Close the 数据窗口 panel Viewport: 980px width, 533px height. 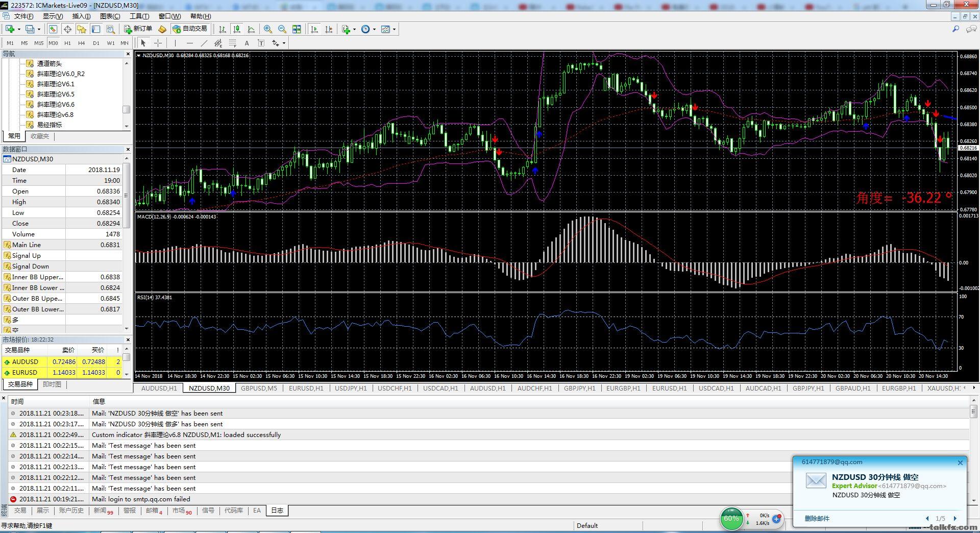click(128, 149)
